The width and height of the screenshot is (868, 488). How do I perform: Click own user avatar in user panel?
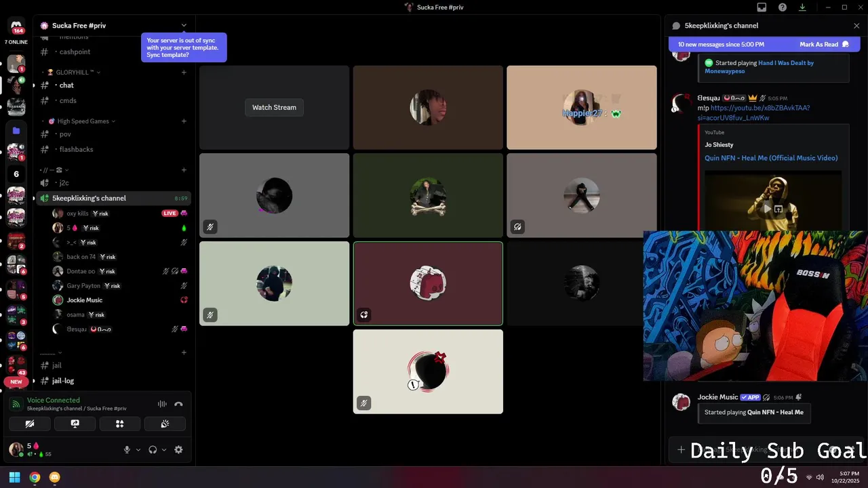pos(16,449)
